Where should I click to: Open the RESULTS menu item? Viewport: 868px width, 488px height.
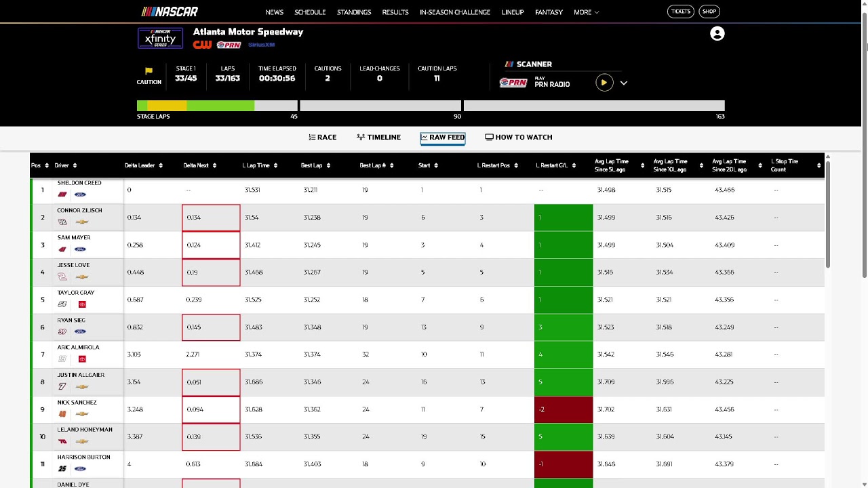point(395,12)
